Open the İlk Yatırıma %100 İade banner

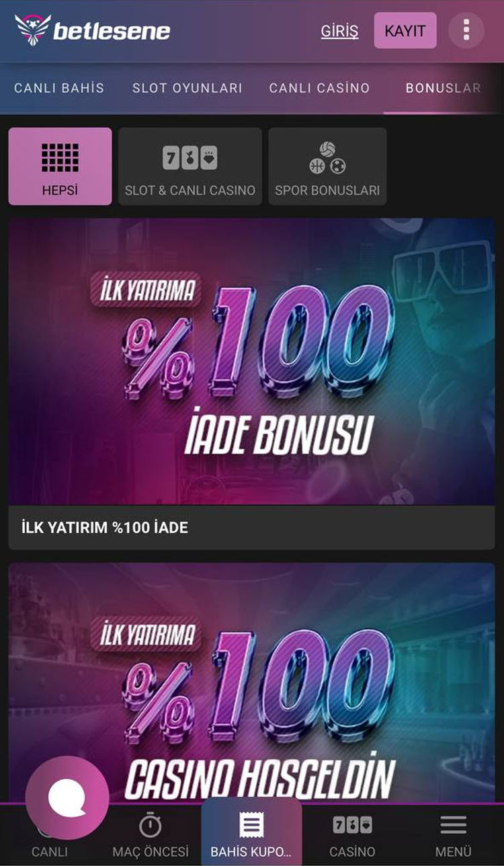pyautogui.click(x=252, y=361)
